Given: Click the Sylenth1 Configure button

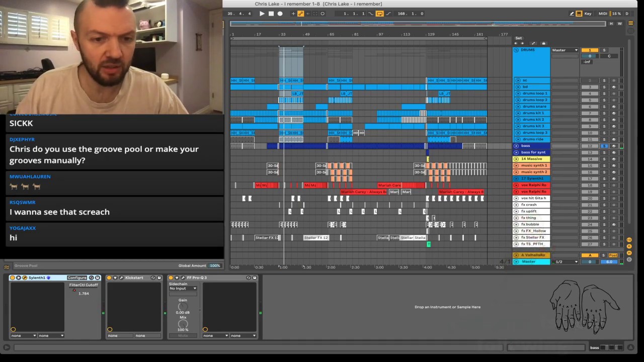Looking at the screenshot, I should coord(77,278).
